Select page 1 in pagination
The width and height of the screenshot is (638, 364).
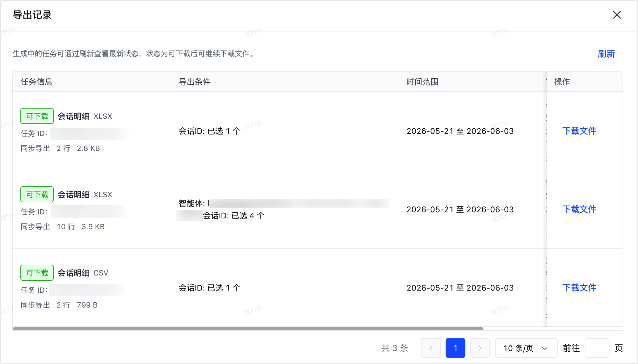coord(455,348)
